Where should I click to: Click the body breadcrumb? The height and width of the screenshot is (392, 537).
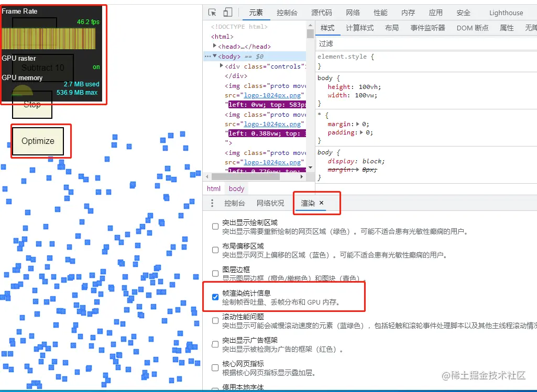click(236, 188)
